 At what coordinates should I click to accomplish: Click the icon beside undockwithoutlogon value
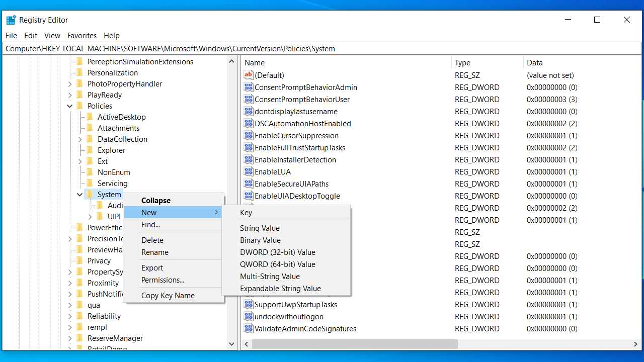click(248, 317)
